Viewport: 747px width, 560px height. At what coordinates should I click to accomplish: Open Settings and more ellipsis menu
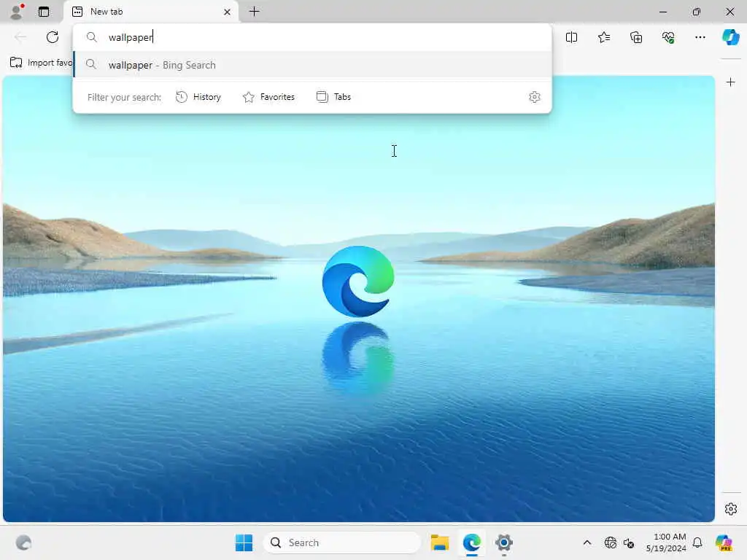click(x=700, y=37)
